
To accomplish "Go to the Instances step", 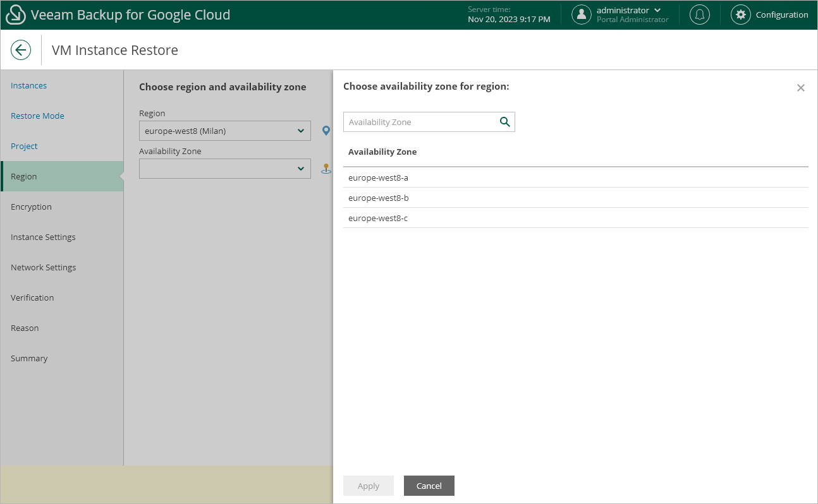I will point(28,85).
